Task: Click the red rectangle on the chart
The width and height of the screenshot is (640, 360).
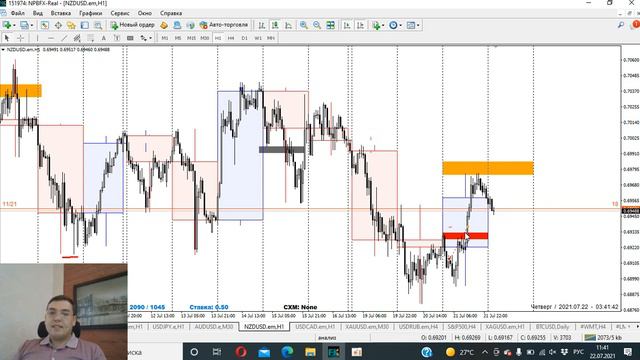Action: click(465, 236)
